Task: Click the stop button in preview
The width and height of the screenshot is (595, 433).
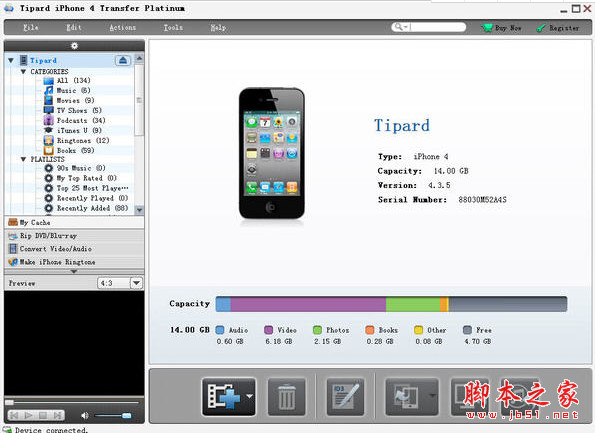Action: click(x=43, y=416)
